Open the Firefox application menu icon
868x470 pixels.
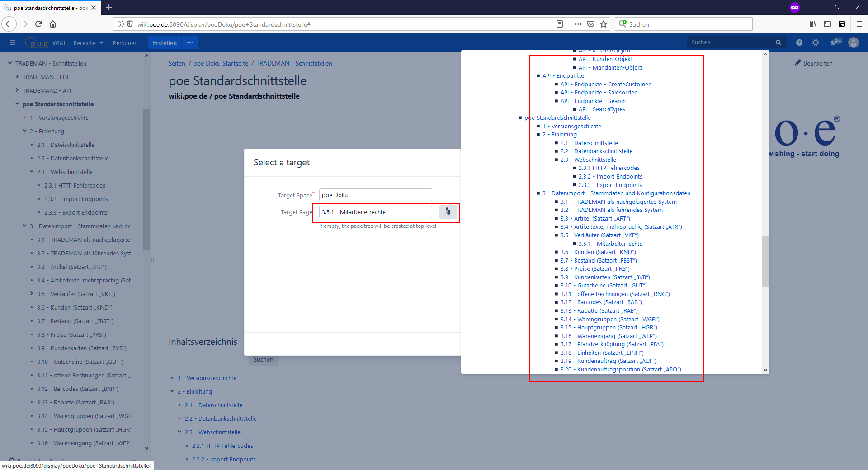click(859, 24)
